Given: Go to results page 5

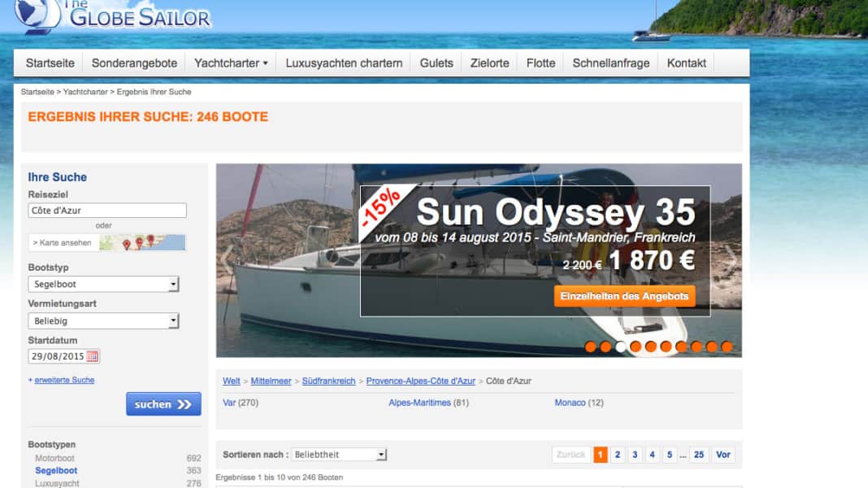Looking at the screenshot, I should (669, 455).
